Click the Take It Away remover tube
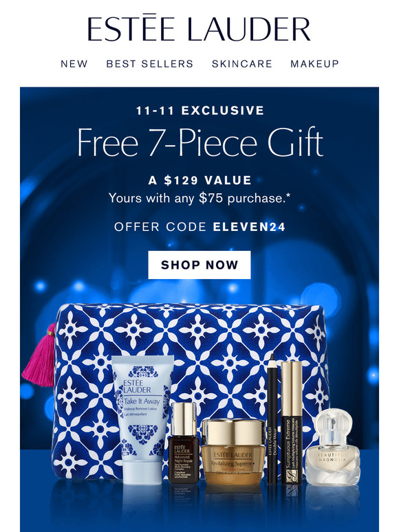 tap(142, 419)
